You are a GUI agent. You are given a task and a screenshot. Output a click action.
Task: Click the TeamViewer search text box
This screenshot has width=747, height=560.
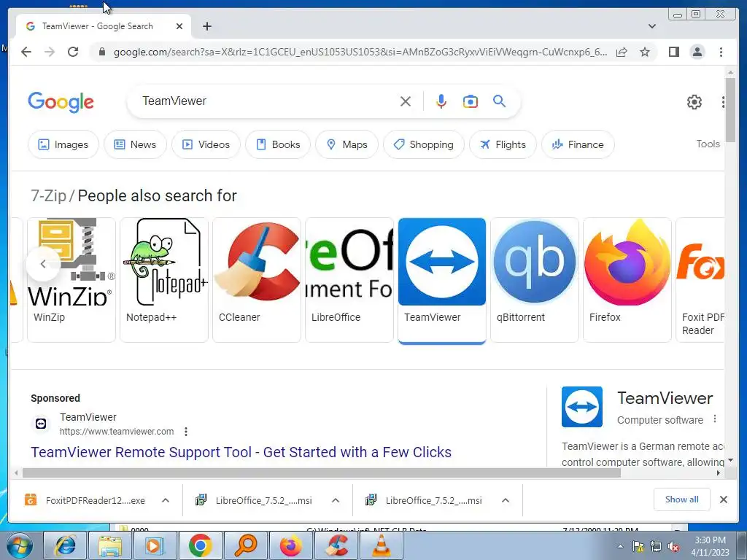tap(267, 101)
